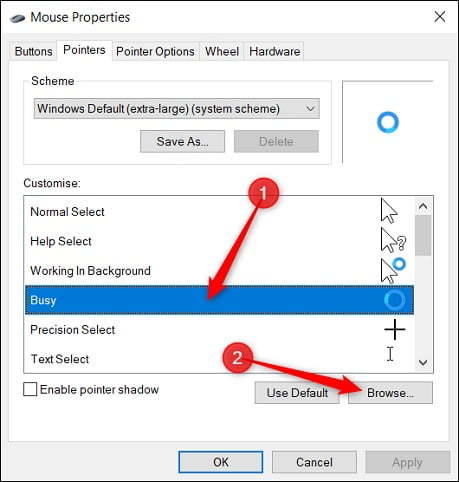Click the Precision Select crosshair icon
Image resolution: width=459 pixels, height=482 pixels.
click(395, 329)
